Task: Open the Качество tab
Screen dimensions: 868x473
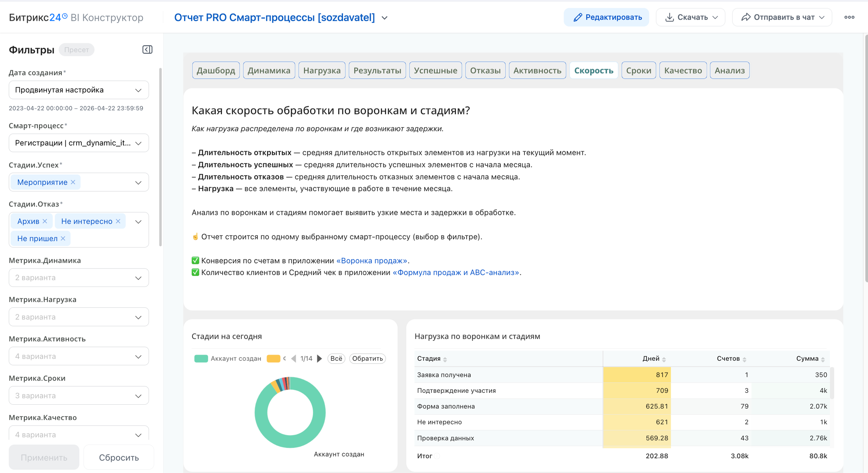Action: pyautogui.click(x=683, y=70)
